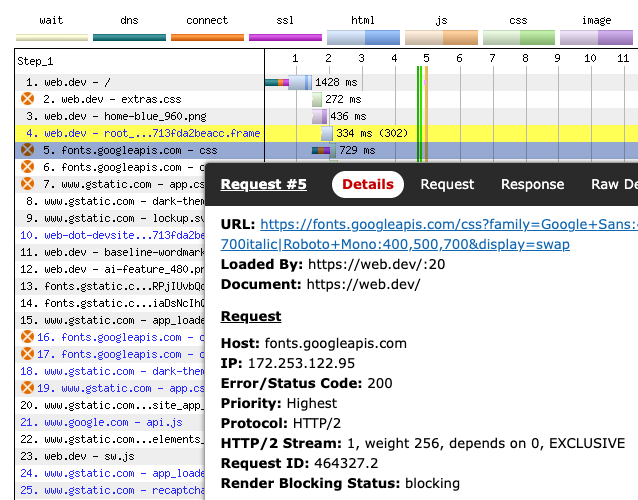Image resolution: width=638 pixels, height=500 pixels.
Task: Select the wait legend color bar
Action: pyautogui.click(x=52, y=37)
